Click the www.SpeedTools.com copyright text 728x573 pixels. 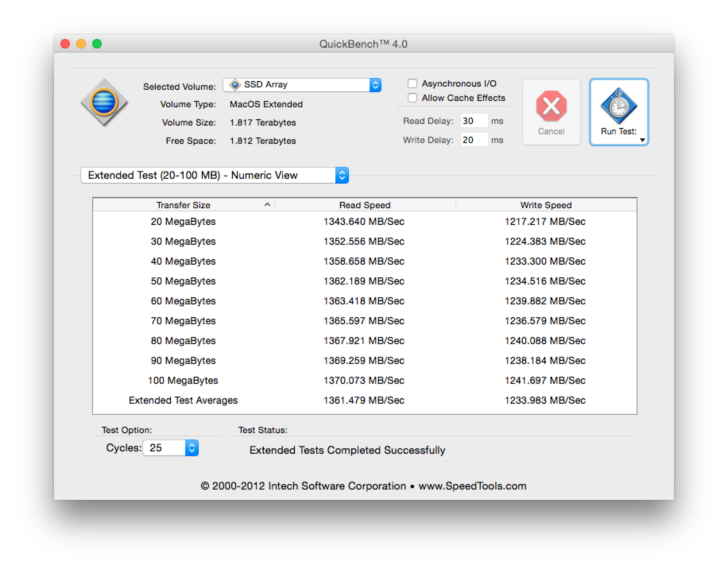[472, 486]
